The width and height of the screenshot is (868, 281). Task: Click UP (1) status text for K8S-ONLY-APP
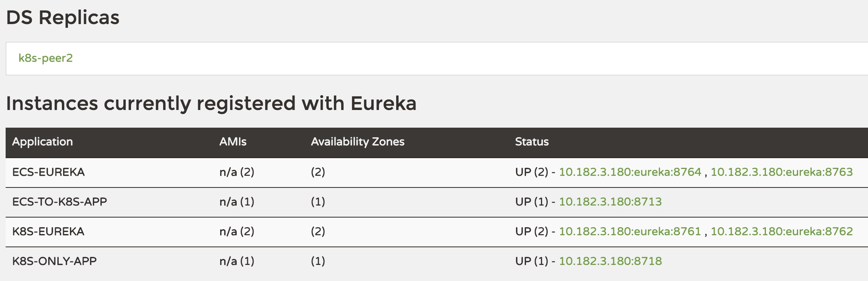pyautogui.click(x=532, y=261)
